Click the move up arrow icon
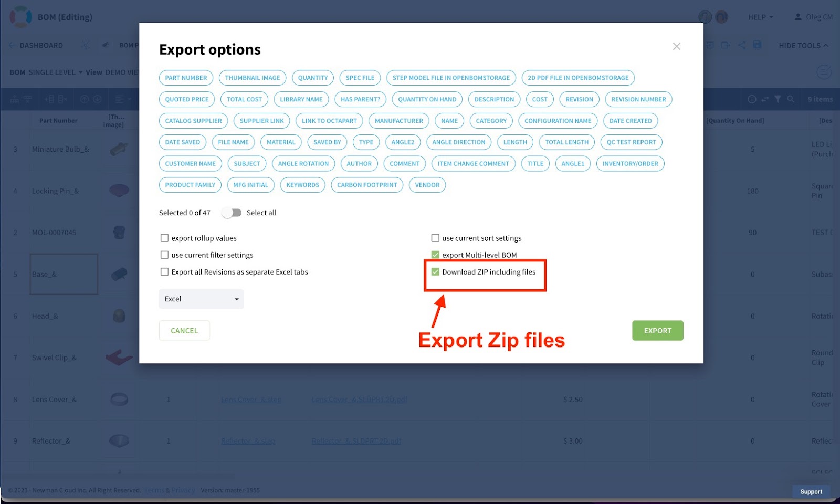The width and height of the screenshot is (840, 504). click(x=84, y=99)
